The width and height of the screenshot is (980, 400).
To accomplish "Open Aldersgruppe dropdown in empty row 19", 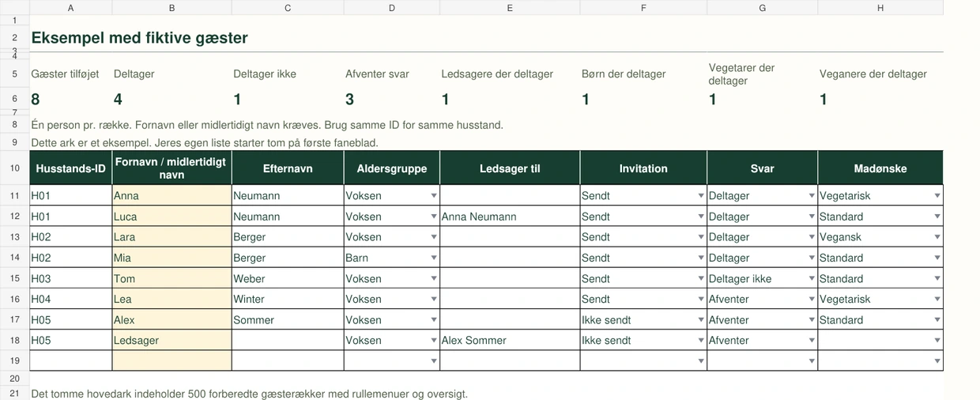I will [433, 361].
